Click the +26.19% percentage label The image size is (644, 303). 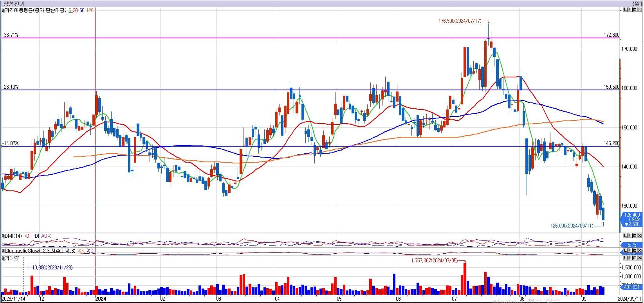coord(10,87)
